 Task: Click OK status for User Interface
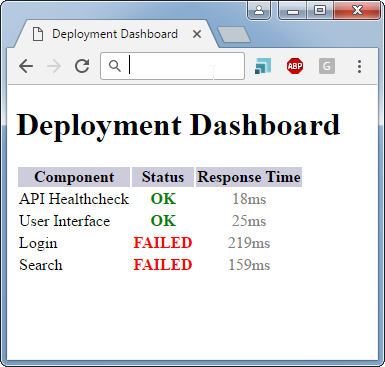point(163,221)
